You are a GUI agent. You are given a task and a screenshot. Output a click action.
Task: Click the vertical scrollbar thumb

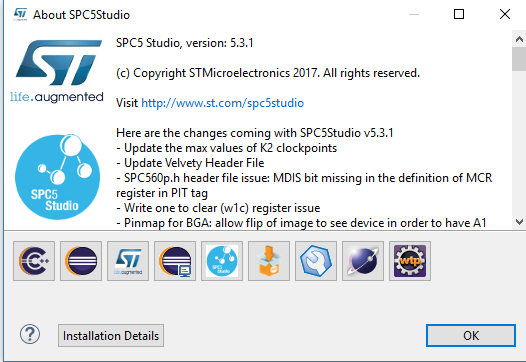point(519,59)
